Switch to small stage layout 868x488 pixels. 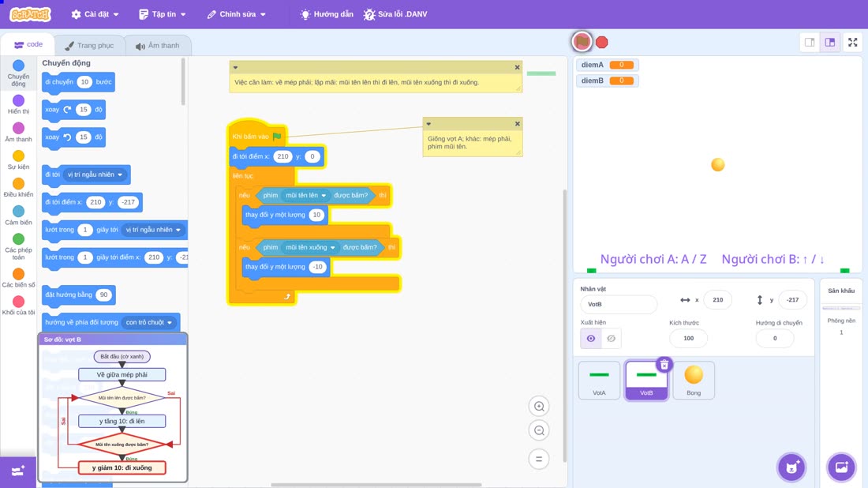pos(810,42)
